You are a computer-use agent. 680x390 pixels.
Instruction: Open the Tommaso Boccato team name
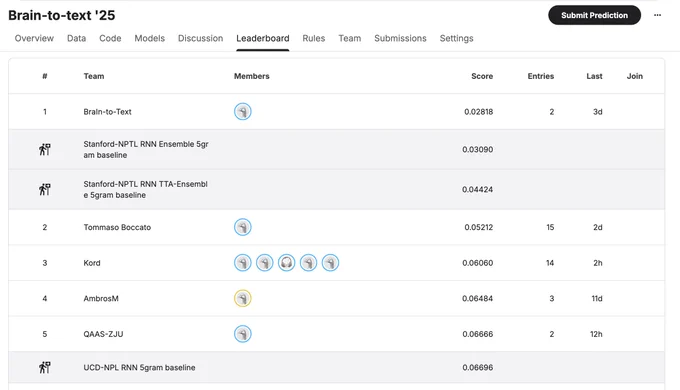click(x=117, y=227)
